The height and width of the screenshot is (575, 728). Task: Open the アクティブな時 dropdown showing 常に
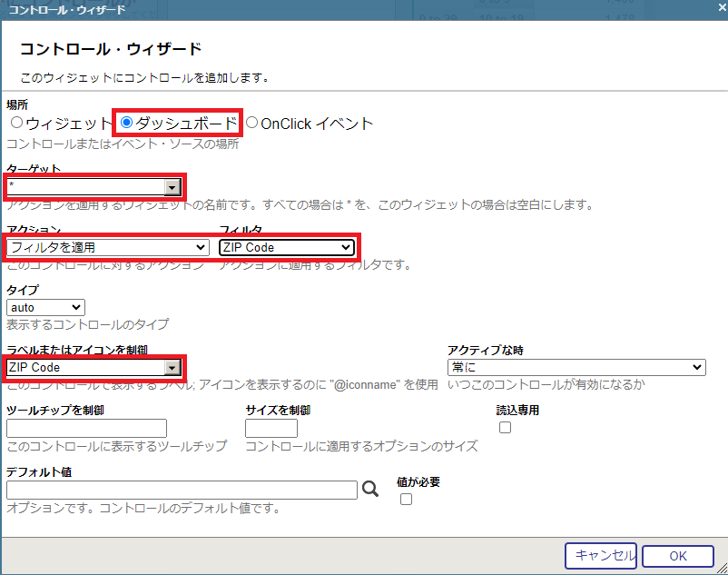(x=576, y=367)
